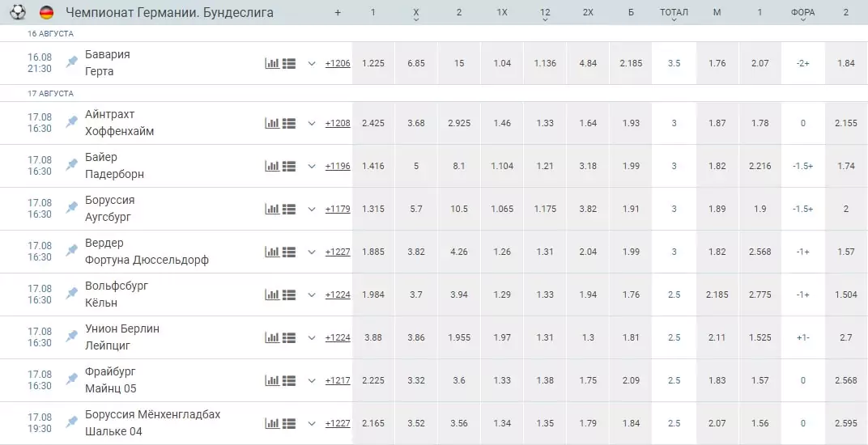Expand the Вольфсбург – Кёльн row chevron

pos(312,295)
